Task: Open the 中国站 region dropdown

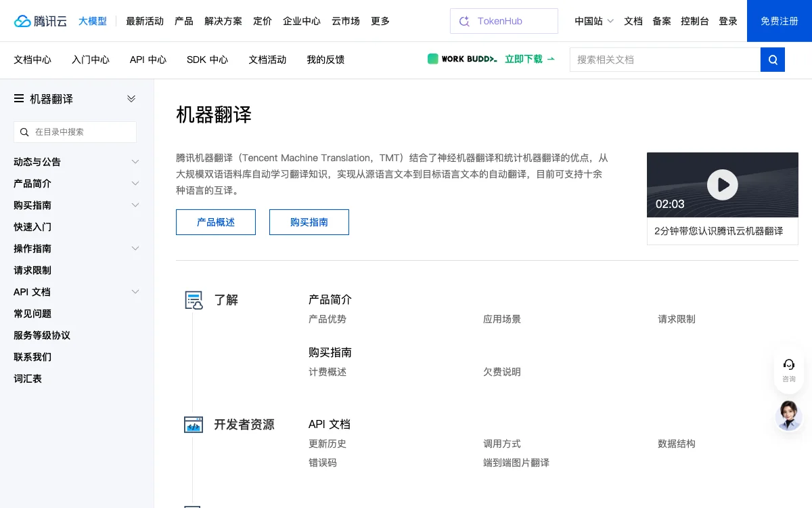Action: (594, 21)
